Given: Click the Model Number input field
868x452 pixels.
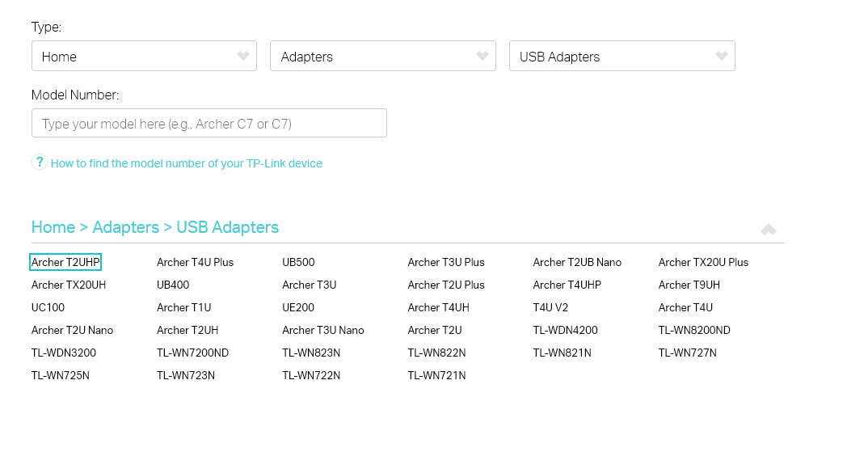Looking at the screenshot, I should [209, 123].
